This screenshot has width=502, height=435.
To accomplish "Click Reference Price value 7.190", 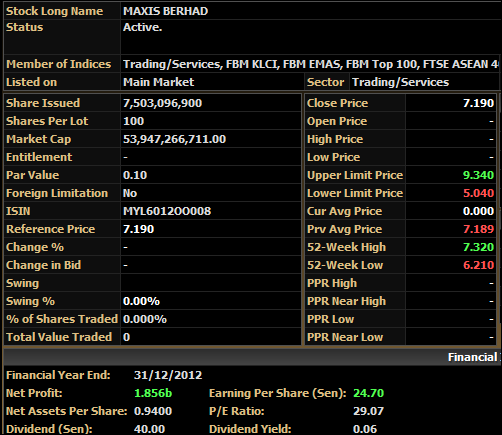I will [x=138, y=229].
